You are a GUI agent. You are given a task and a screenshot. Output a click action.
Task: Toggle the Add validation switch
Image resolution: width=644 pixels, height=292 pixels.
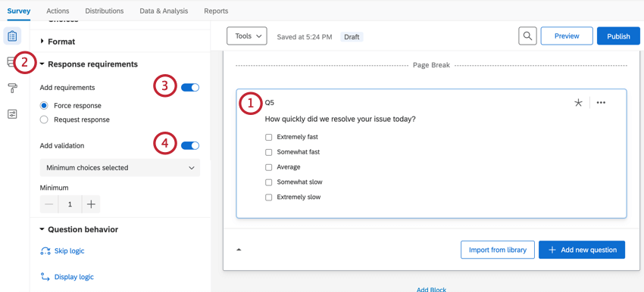click(190, 145)
